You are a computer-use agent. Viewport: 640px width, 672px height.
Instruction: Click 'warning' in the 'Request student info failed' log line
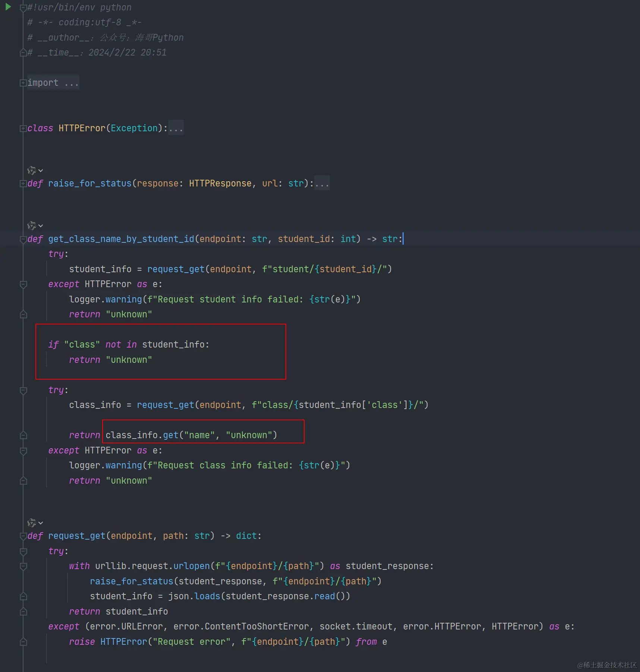click(x=124, y=299)
